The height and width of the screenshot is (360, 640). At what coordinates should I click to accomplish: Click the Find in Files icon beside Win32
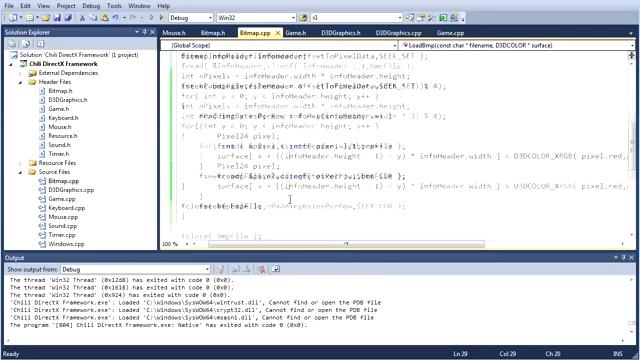(303, 18)
